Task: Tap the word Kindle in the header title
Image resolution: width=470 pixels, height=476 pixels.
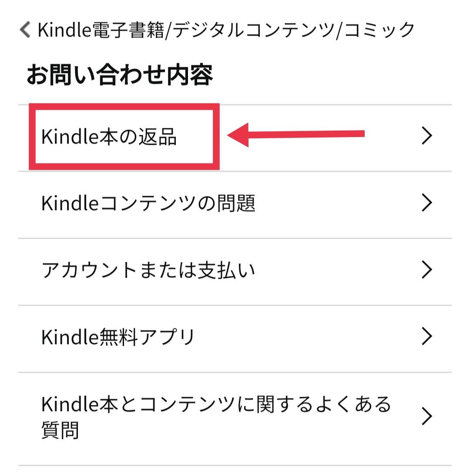Action: (64, 30)
